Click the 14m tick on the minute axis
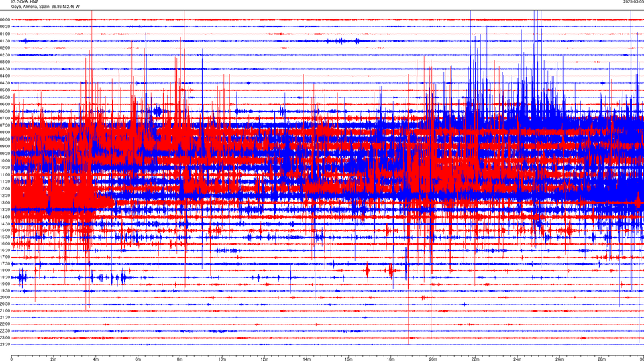The height and width of the screenshot is (362, 644). (307, 359)
